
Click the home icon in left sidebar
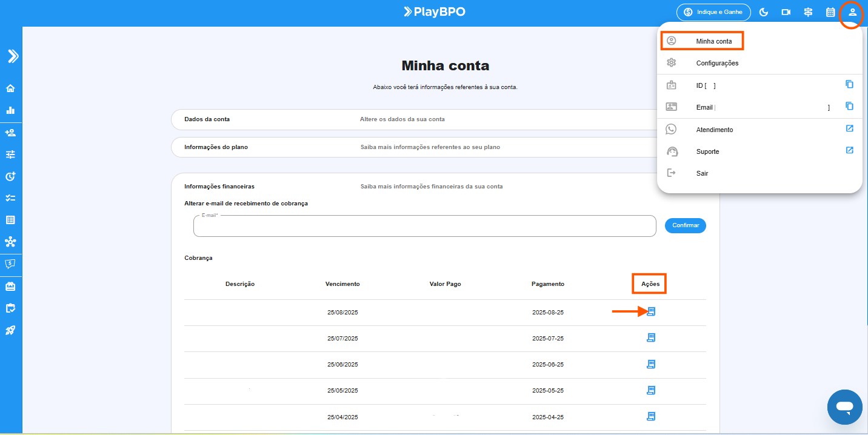10,88
